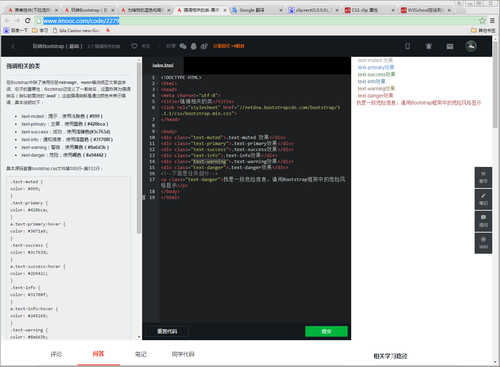The image size is (500, 367).
Task: Close the W3School tab
Action: click(449, 10)
